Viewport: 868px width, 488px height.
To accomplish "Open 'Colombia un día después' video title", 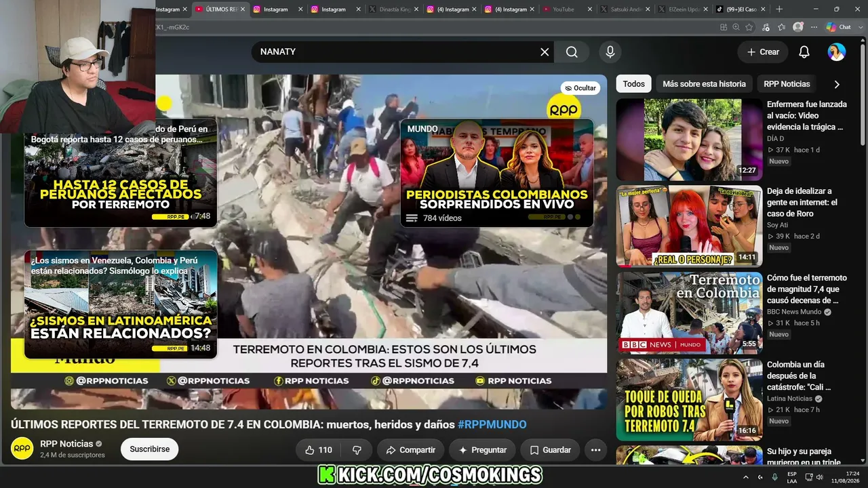I will pyautogui.click(x=799, y=376).
